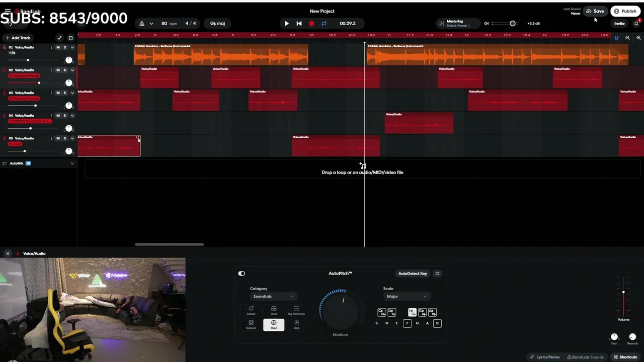Click AutoDetect Key
Screen dimensions: 644x362
413,274
